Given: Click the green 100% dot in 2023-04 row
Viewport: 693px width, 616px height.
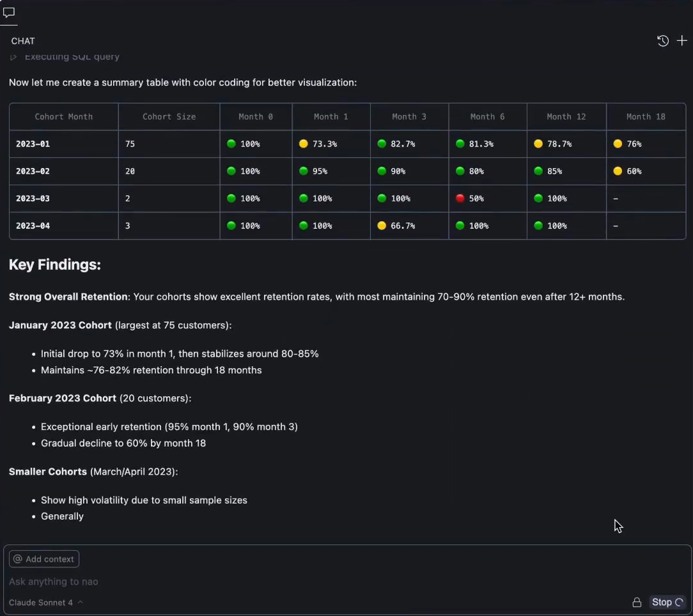Looking at the screenshot, I should coord(231,226).
